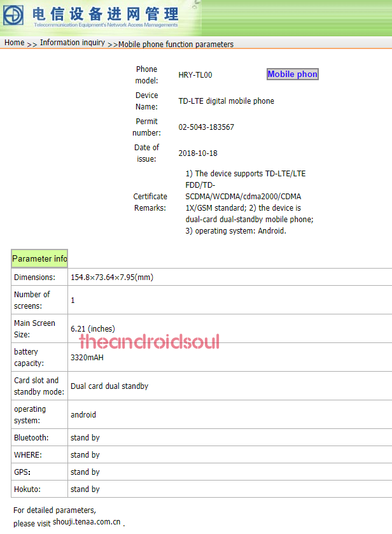Select Mobile phone function parameters breadcrumb
Image resolution: width=392 pixels, height=534 pixels.
tap(176, 44)
